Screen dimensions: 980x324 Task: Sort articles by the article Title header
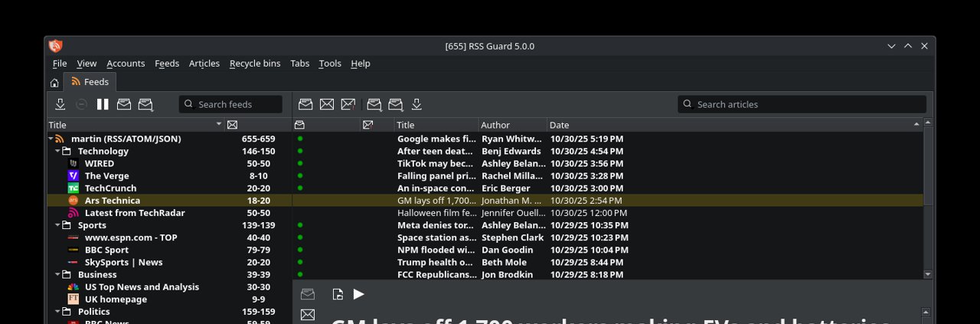point(436,125)
